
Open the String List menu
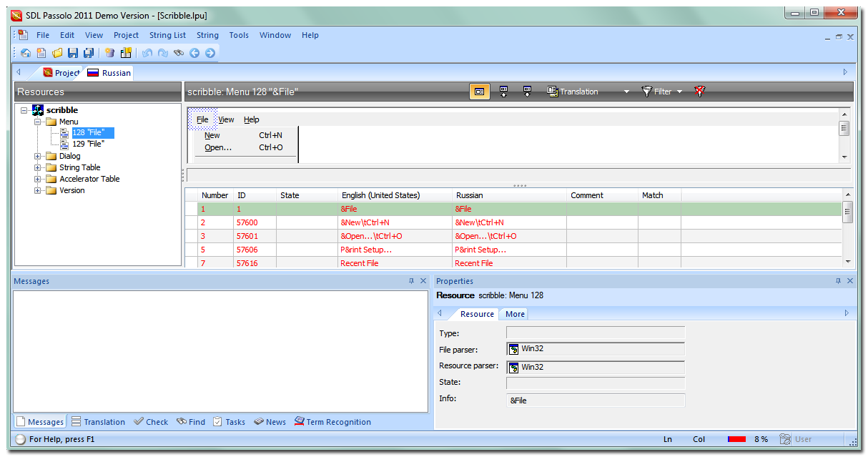coord(167,35)
